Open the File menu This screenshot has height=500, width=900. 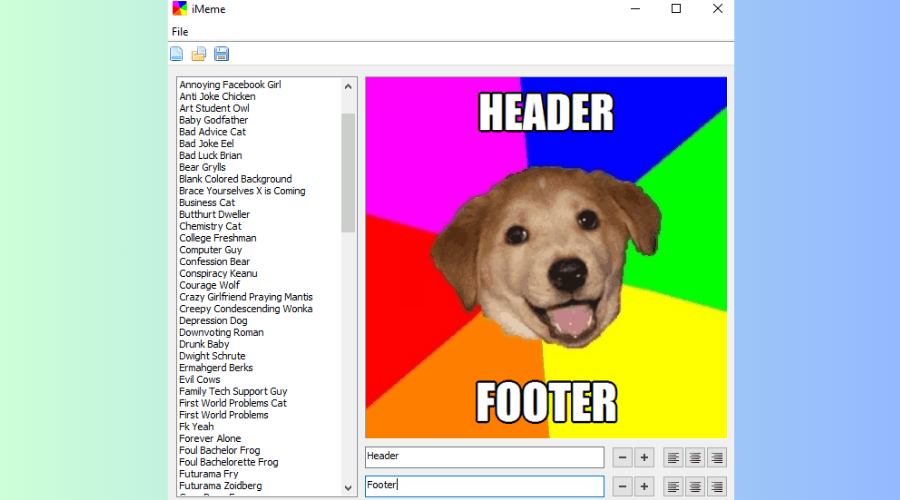point(180,32)
